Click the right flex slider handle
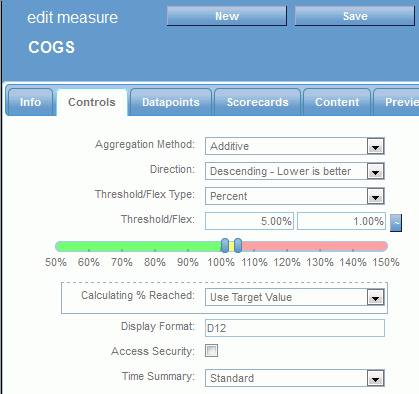419x394 pixels. (x=238, y=245)
